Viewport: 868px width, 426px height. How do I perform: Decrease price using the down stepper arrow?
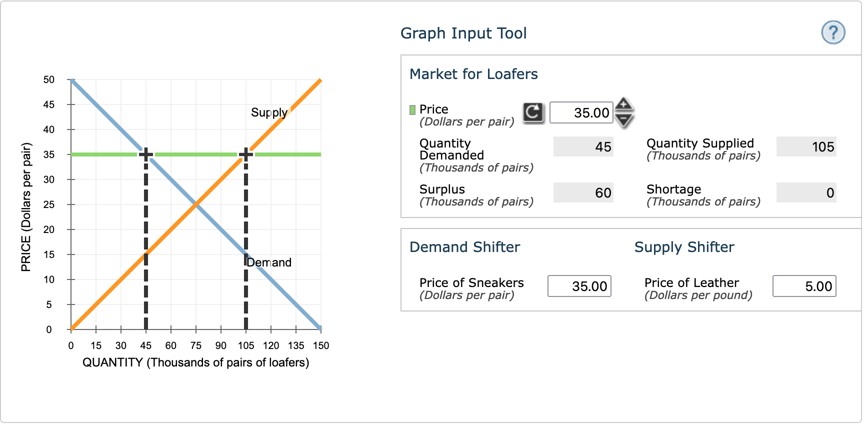pos(624,120)
